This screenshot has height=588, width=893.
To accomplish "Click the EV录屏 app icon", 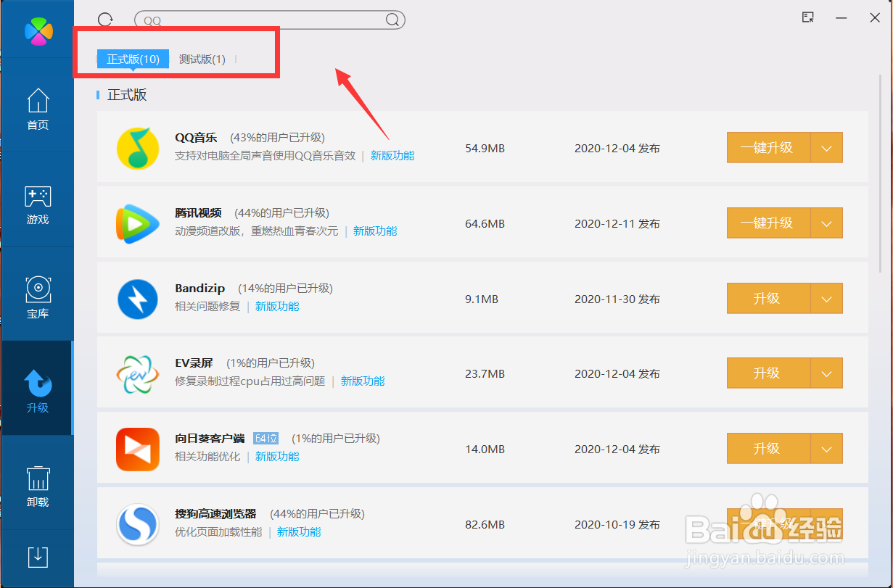I will (138, 373).
